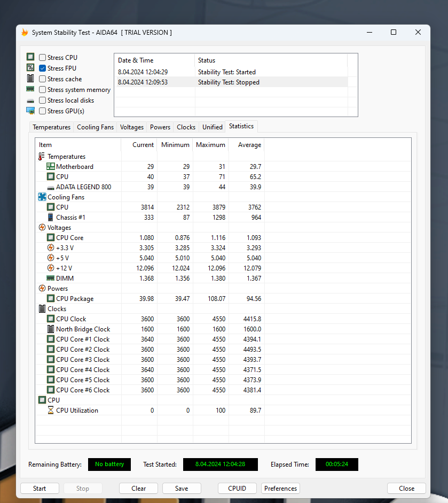Click the AIDA64 flame icon in title bar

pyautogui.click(x=25, y=33)
